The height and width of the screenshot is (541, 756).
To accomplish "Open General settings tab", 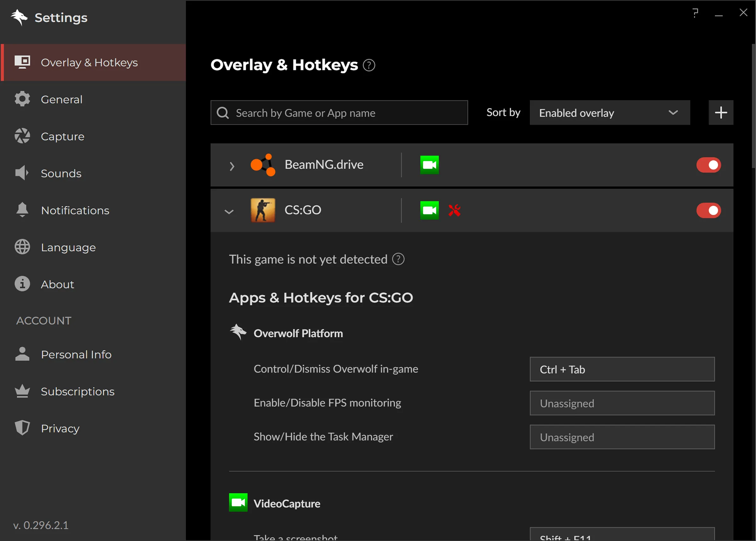I will pyautogui.click(x=93, y=99).
